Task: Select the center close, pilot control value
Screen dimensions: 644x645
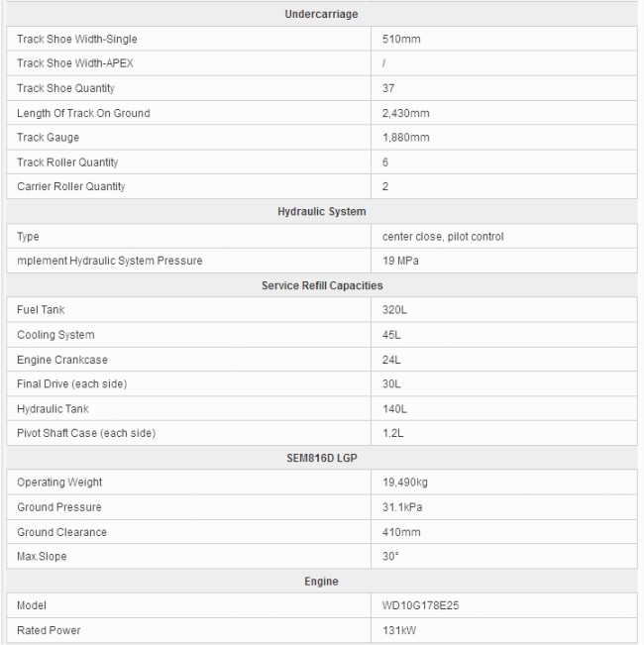Action: tap(443, 237)
